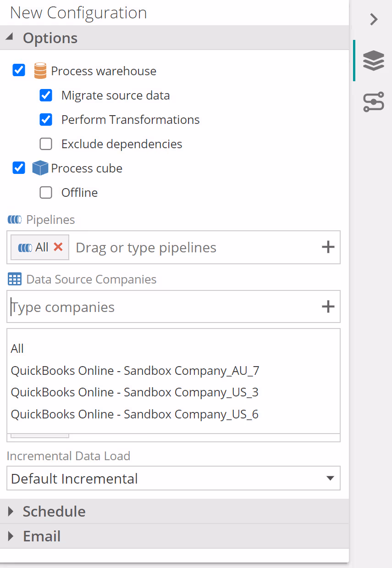The height and width of the screenshot is (568, 392).
Task: Collapse the side panel with chevron arrow
Action: coord(374,19)
